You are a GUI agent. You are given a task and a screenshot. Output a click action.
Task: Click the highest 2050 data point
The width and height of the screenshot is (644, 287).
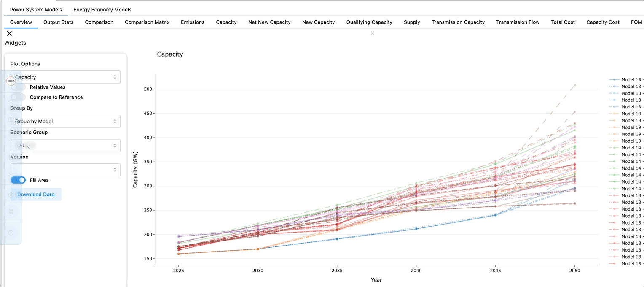[x=574, y=85]
